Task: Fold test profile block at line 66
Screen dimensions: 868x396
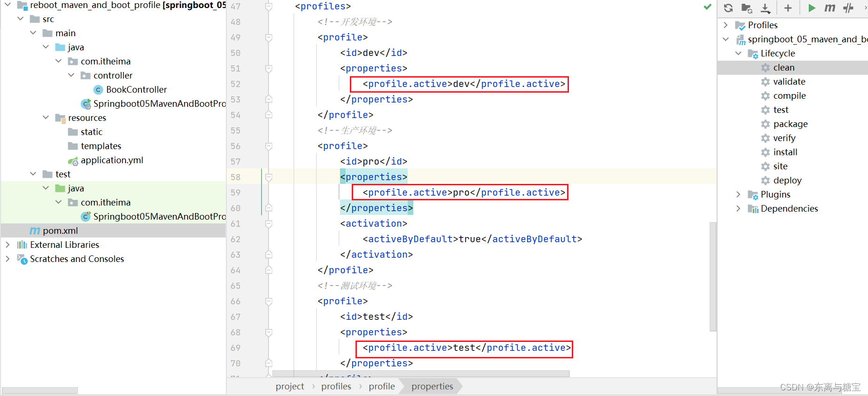Action: [x=268, y=301]
